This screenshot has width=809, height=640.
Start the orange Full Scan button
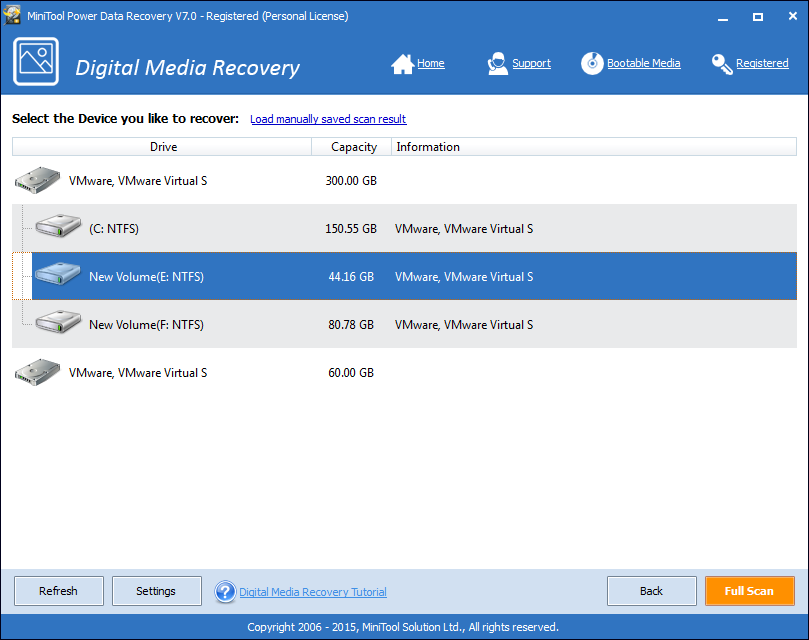[x=750, y=591]
